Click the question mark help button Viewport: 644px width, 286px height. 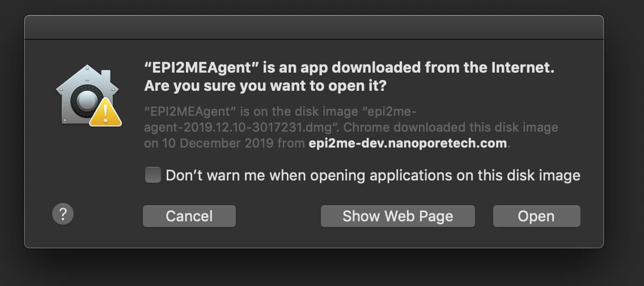63,214
